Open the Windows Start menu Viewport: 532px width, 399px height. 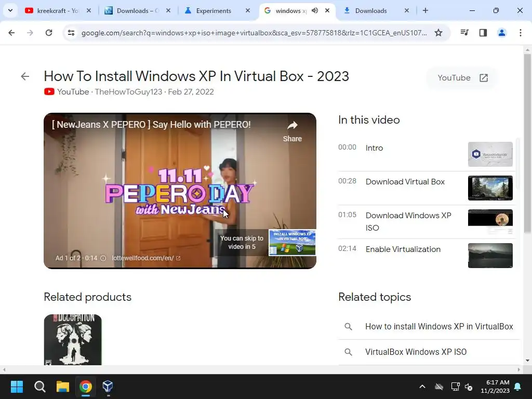(17, 387)
